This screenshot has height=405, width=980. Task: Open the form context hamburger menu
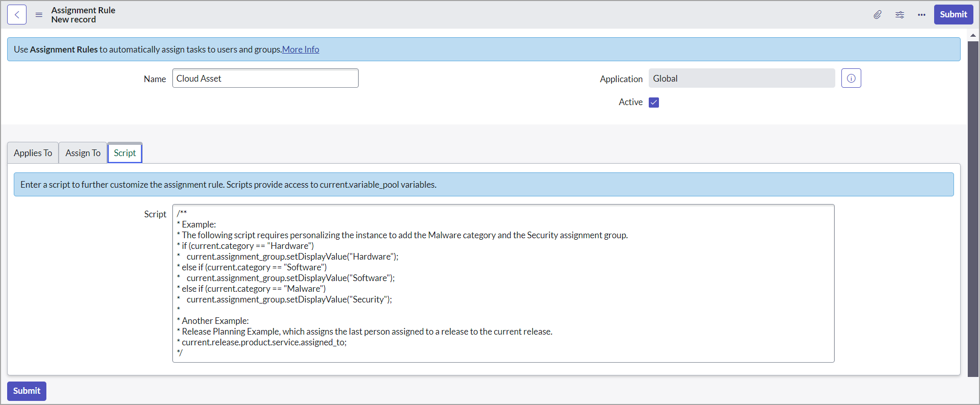(x=39, y=15)
